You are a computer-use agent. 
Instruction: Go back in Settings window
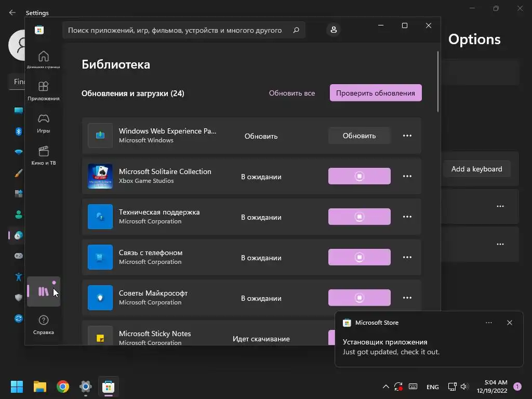[x=12, y=12]
